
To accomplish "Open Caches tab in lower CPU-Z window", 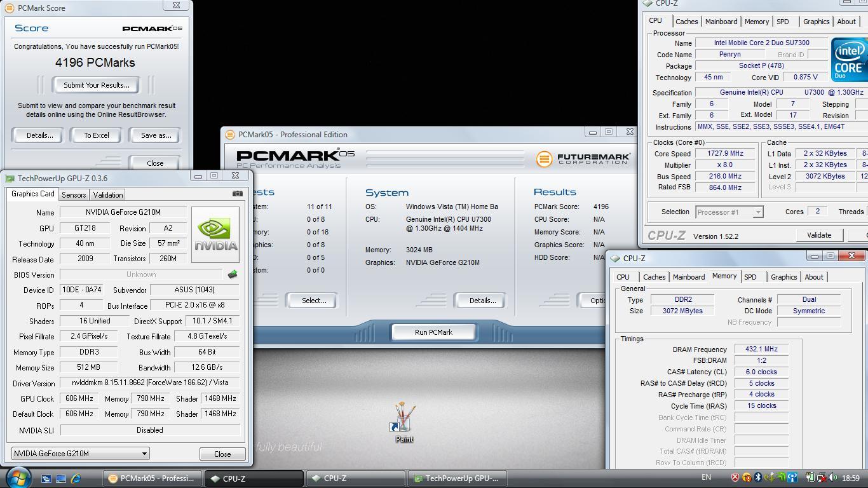I will [654, 277].
